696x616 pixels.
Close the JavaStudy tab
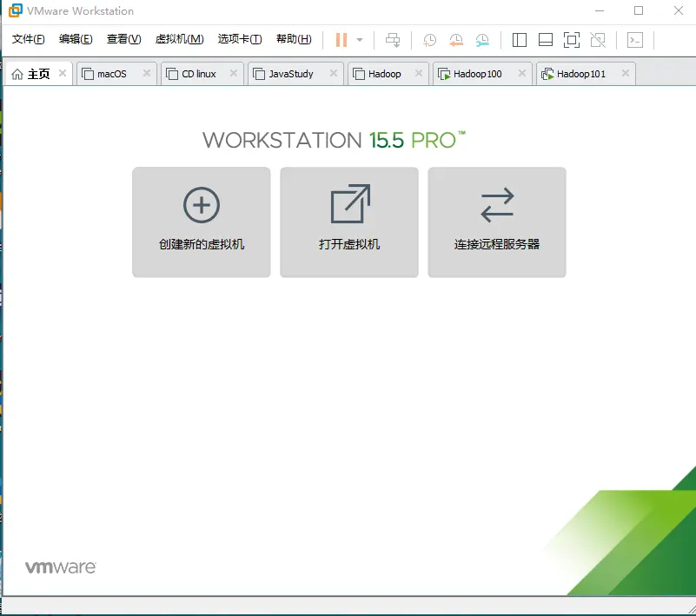pyautogui.click(x=334, y=73)
